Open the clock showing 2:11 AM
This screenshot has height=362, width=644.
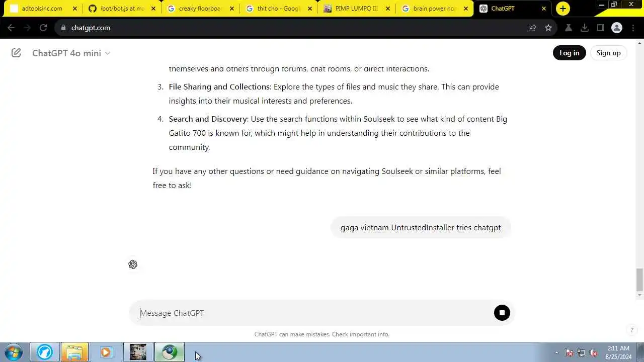pos(618,352)
